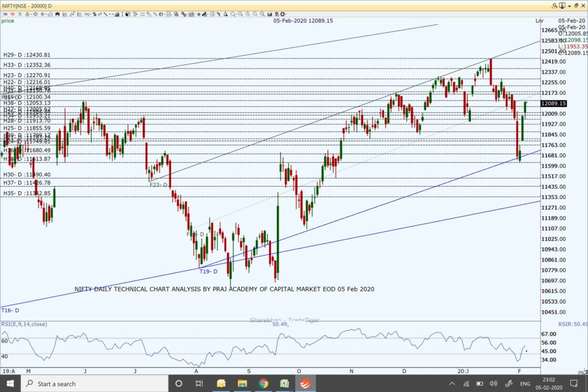Screen dimensions: 588x392
Task: Click the RSI(E,9,14,close) indicator label
Action: pyautogui.click(x=24, y=324)
